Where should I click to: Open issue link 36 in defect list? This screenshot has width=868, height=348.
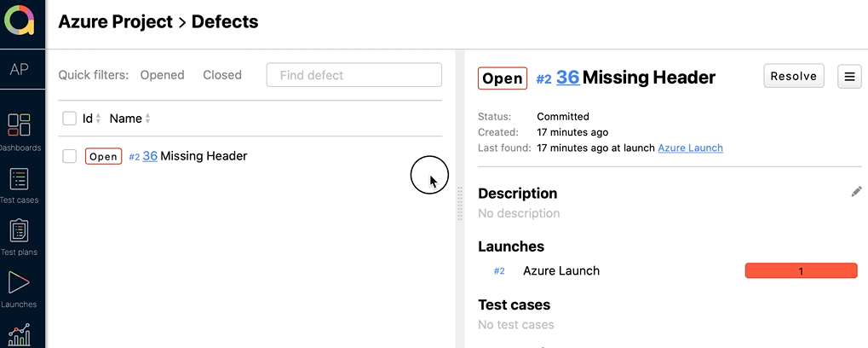pos(150,156)
